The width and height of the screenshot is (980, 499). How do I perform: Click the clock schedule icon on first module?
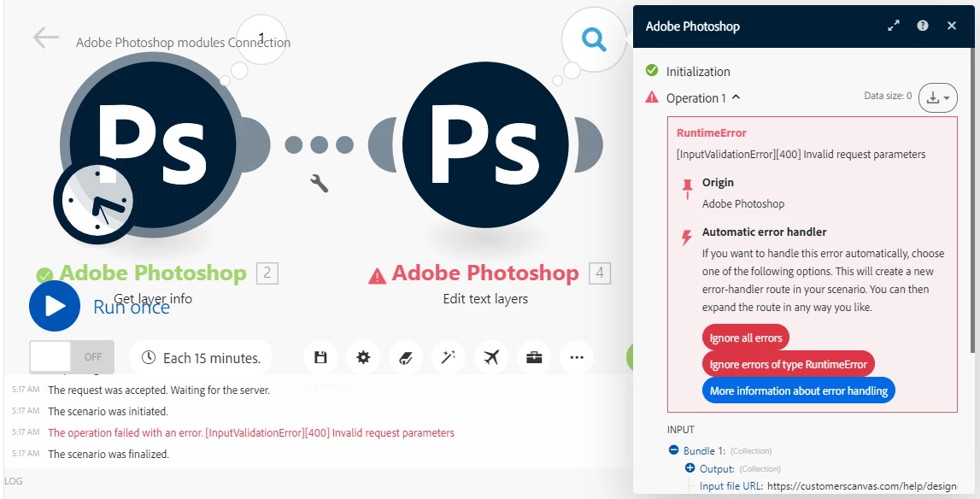pos(97,201)
